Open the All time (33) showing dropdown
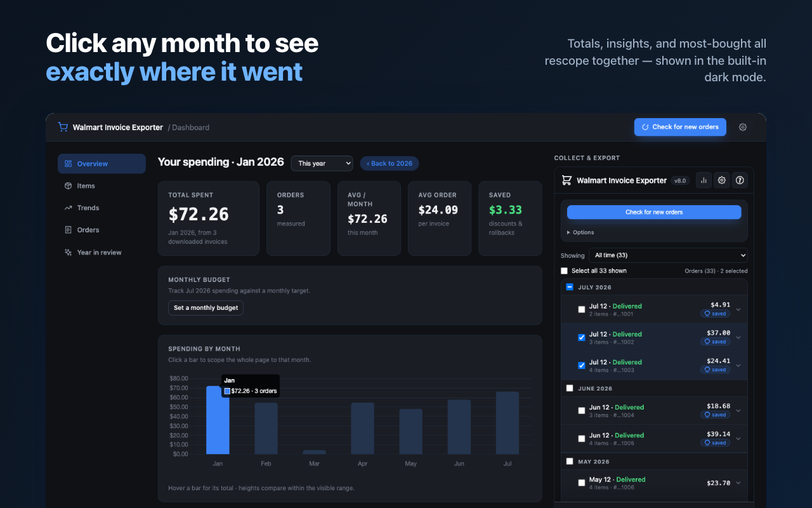Screen dimensions: 812x508 (x=668, y=255)
